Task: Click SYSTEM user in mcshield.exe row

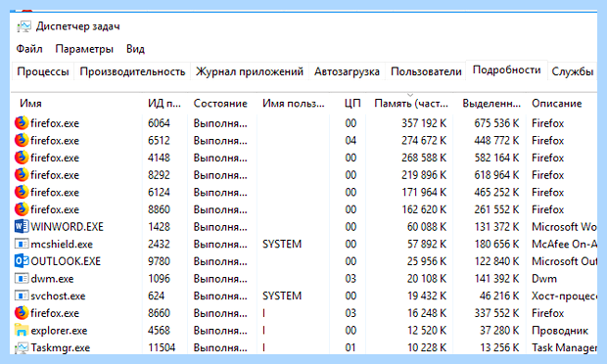Action: click(x=282, y=244)
